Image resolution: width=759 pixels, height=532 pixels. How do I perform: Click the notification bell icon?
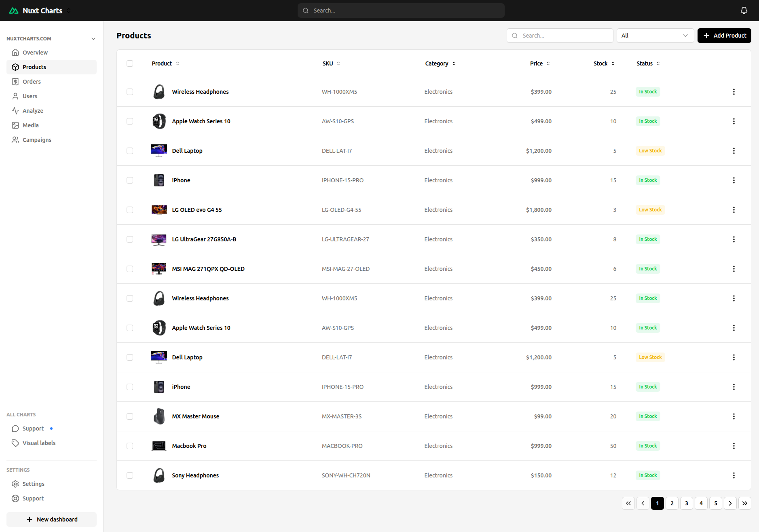(744, 11)
